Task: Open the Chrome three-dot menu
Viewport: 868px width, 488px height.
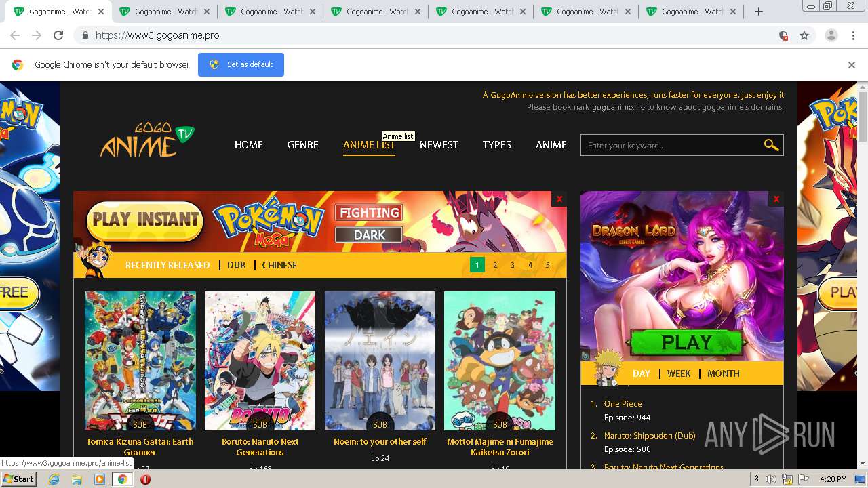Action: pos(854,35)
